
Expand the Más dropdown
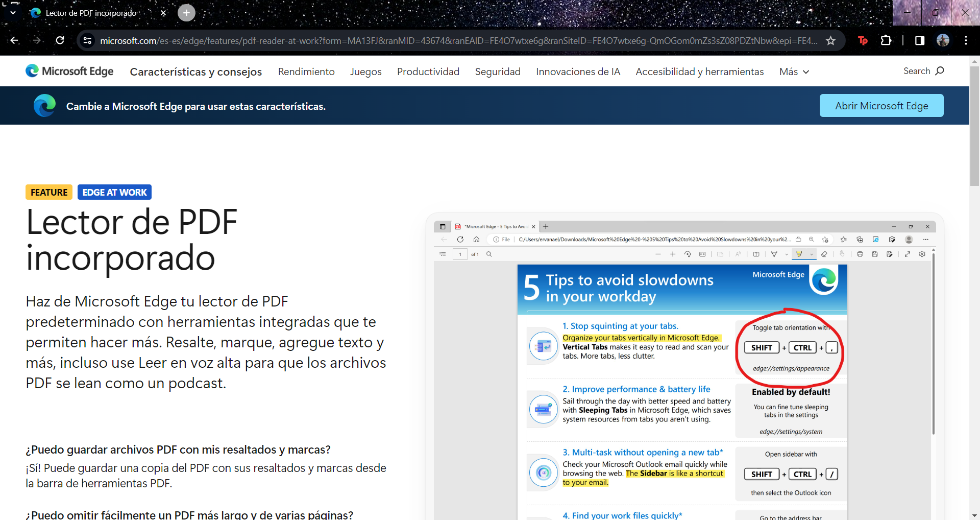[794, 72]
